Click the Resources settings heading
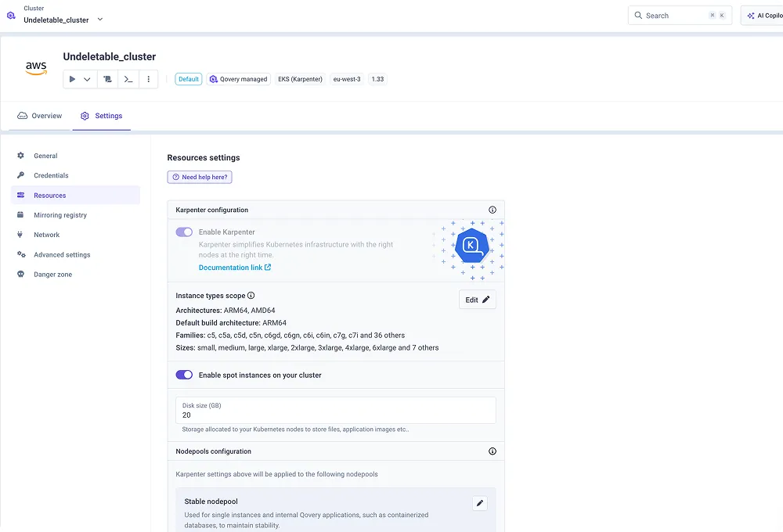The height and width of the screenshot is (532, 783). (204, 158)
